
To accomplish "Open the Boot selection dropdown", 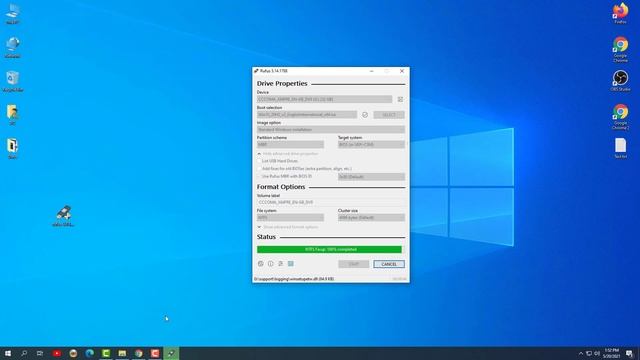I will (x=307, y=115).
